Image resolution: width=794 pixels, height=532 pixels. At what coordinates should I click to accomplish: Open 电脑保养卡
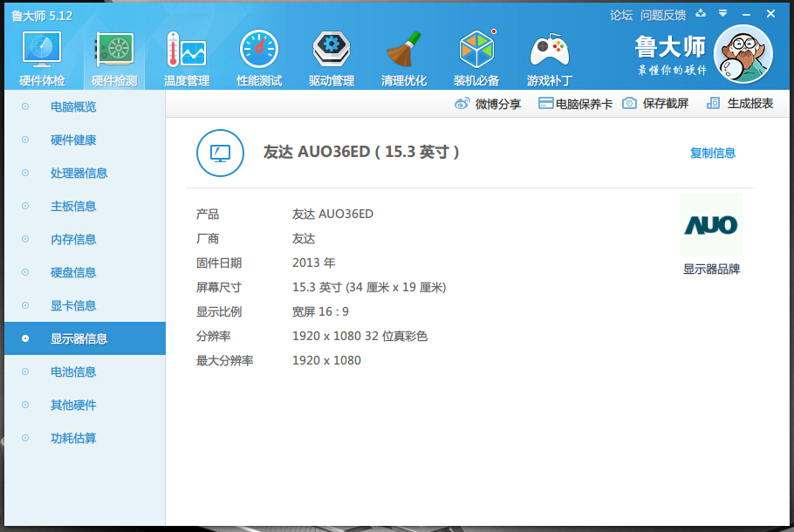[x=575, y=104]
